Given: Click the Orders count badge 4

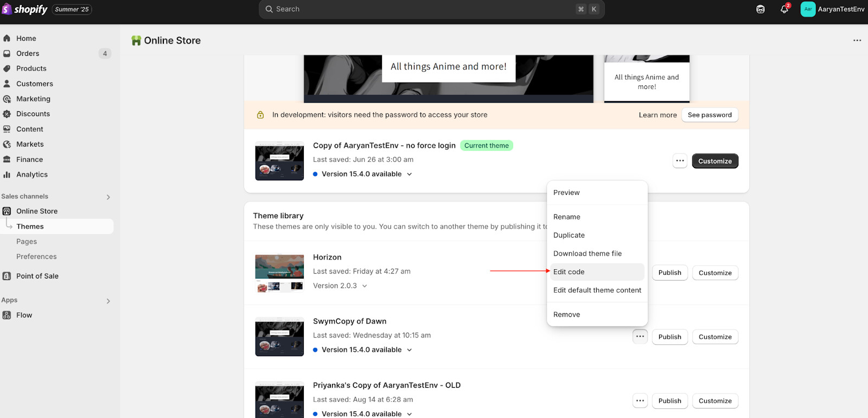Looking at the screenshot, I should point(105,54).
